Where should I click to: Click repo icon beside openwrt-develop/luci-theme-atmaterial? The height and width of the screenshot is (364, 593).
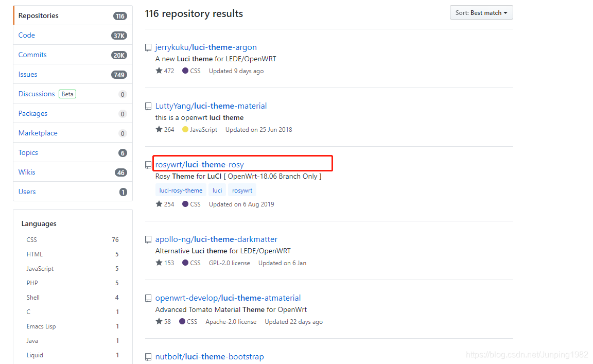(x=148, y=298)
